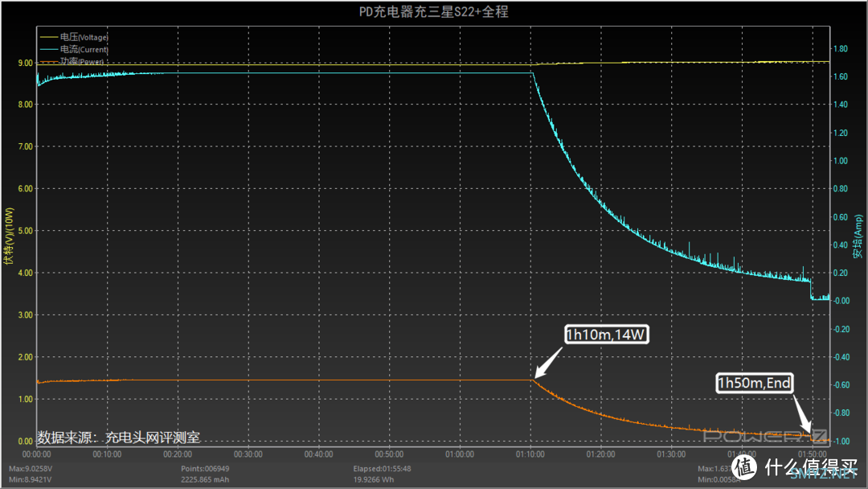
Task: Click the flat orange power curve plateau
Action: tap(332, 380)
